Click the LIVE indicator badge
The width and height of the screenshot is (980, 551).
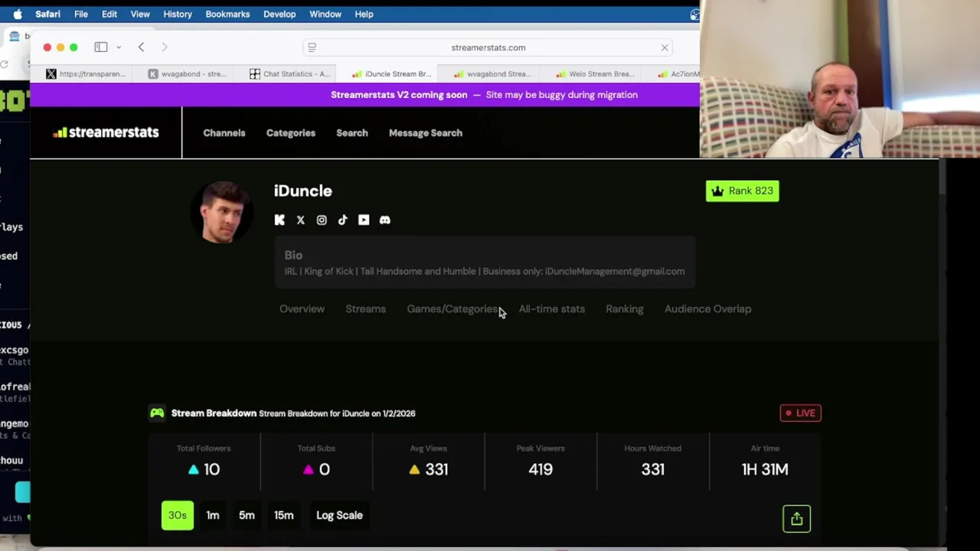pos(800,413)
